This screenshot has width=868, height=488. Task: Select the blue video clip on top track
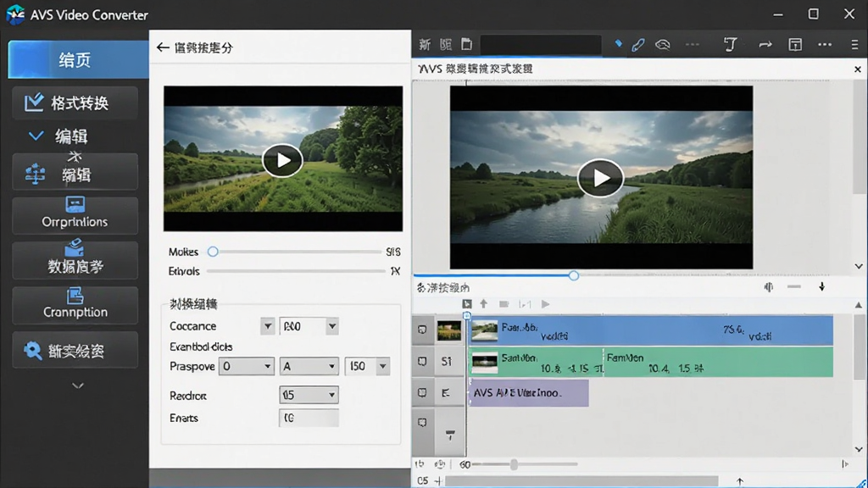(x=651, y=330)
